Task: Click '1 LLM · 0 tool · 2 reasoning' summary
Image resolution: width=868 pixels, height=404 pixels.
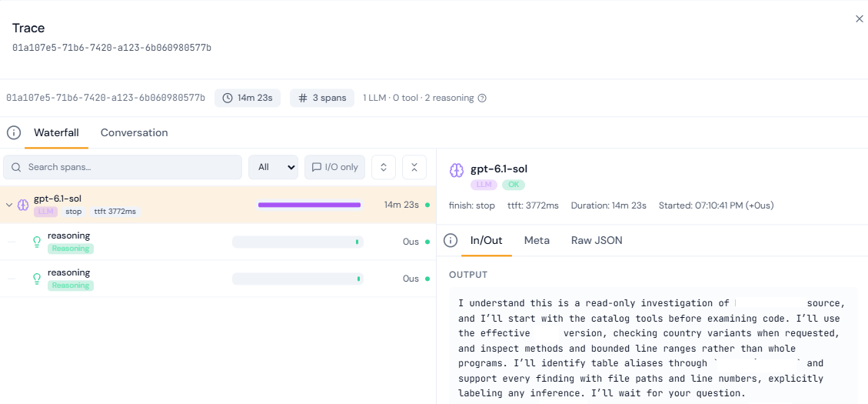Action: pos(418,98)
